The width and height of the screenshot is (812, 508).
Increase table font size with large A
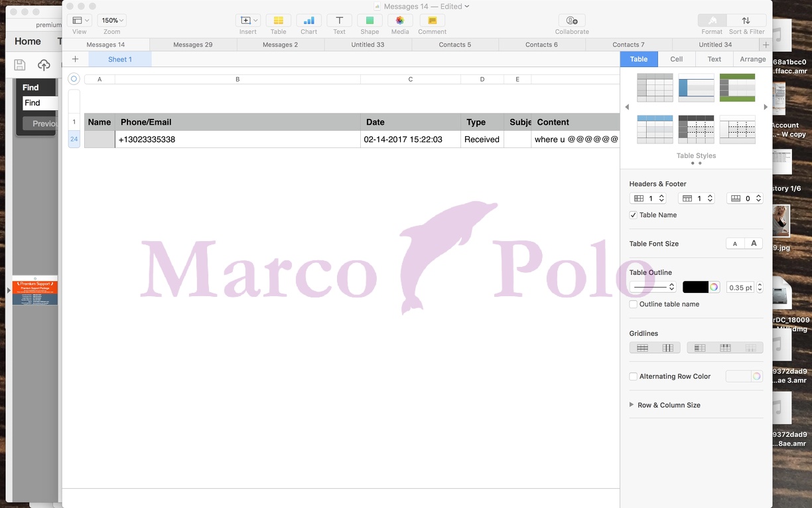click(x=754, y=244)
